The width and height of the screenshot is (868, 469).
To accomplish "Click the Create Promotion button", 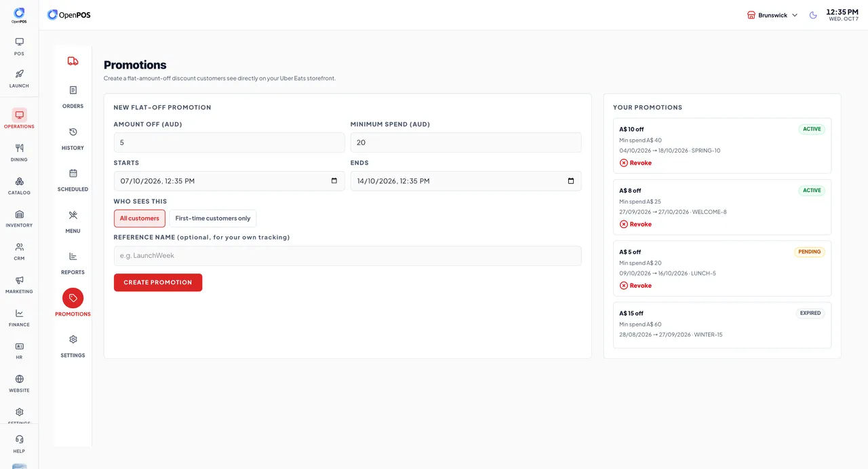I will click(x=158, y=282).
